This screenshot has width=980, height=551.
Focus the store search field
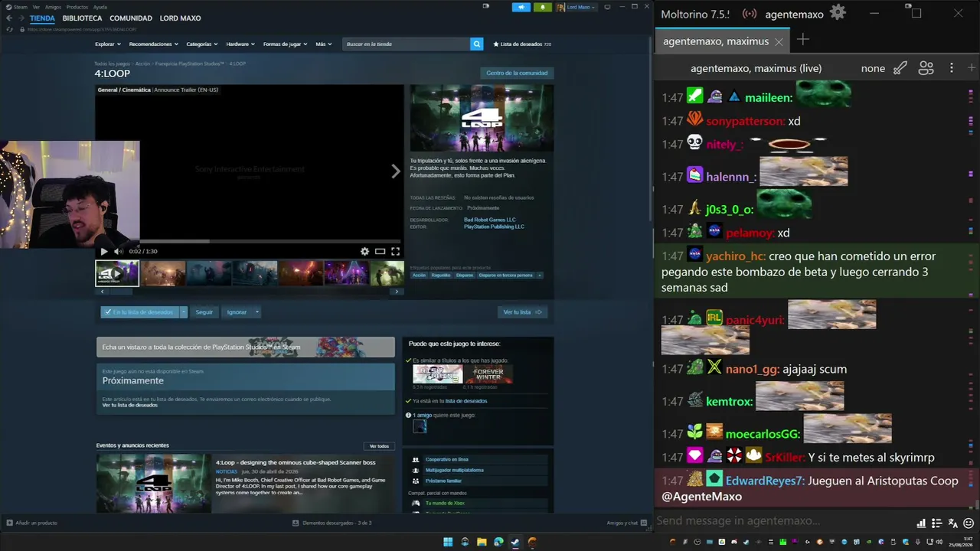tap(407, 44)
